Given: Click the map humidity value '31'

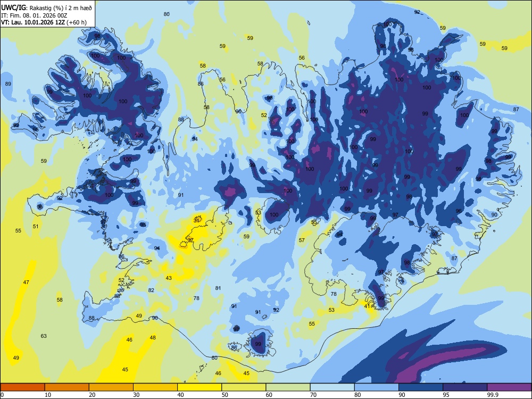Looking at the screenshot, I should coord(196,220).
